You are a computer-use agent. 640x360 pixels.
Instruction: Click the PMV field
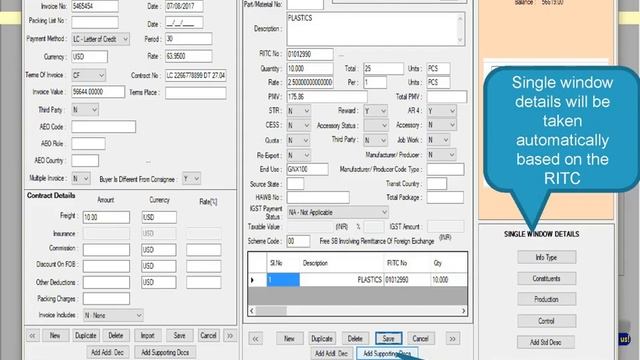click(327, 97)
